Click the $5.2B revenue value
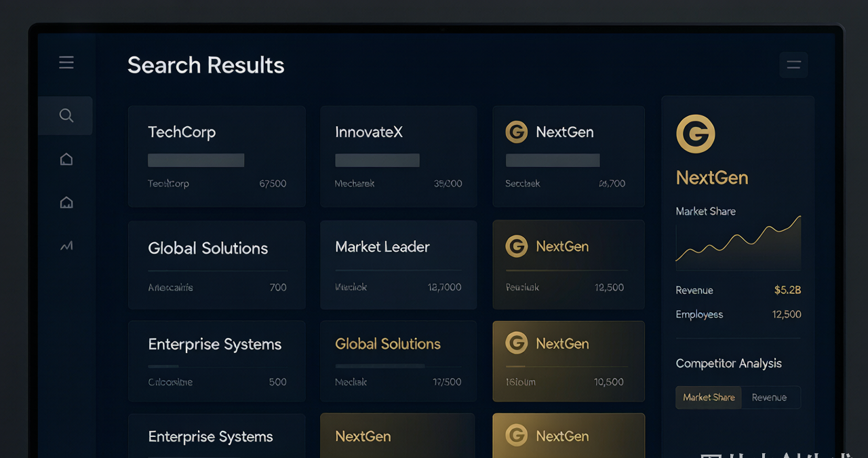This screenshot has height=458, width=868. coord(788,290)
